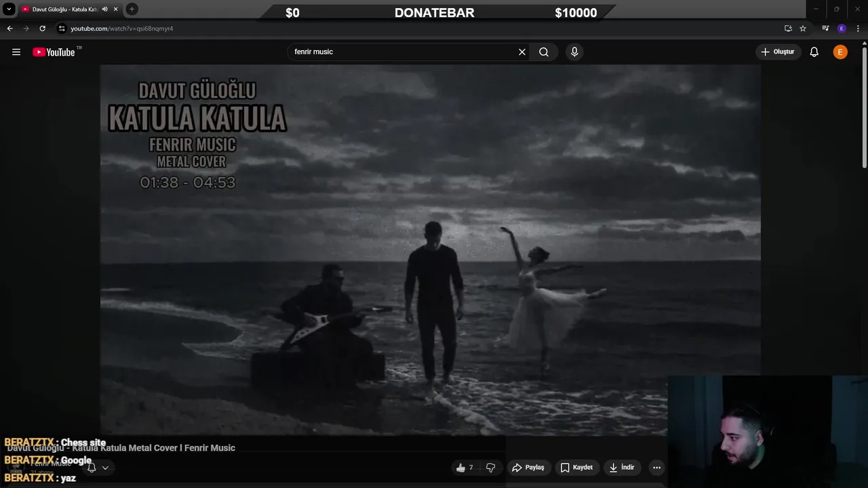Install app icon in address bar
The image size is (868, 488).
788,28
